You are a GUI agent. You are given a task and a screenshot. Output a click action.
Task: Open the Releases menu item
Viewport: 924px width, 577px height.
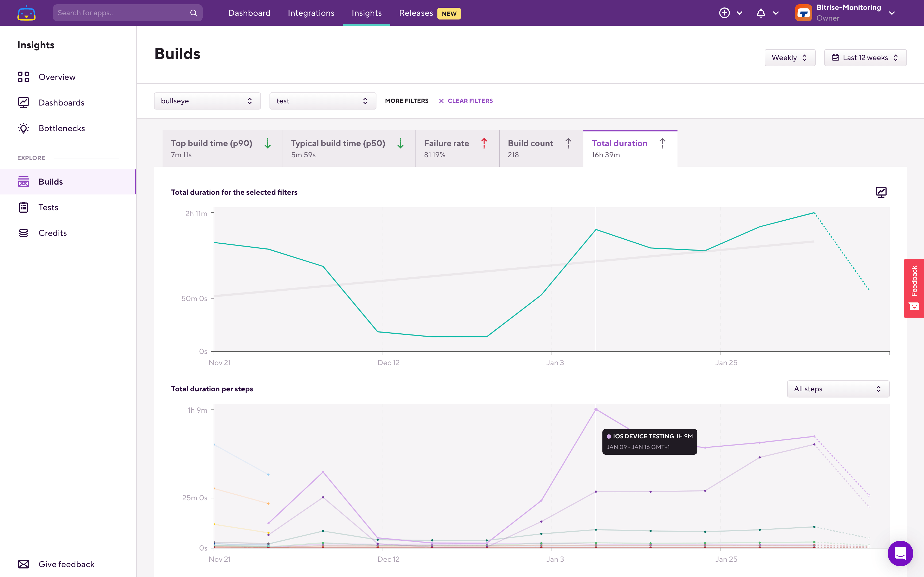tap(416, 13)
